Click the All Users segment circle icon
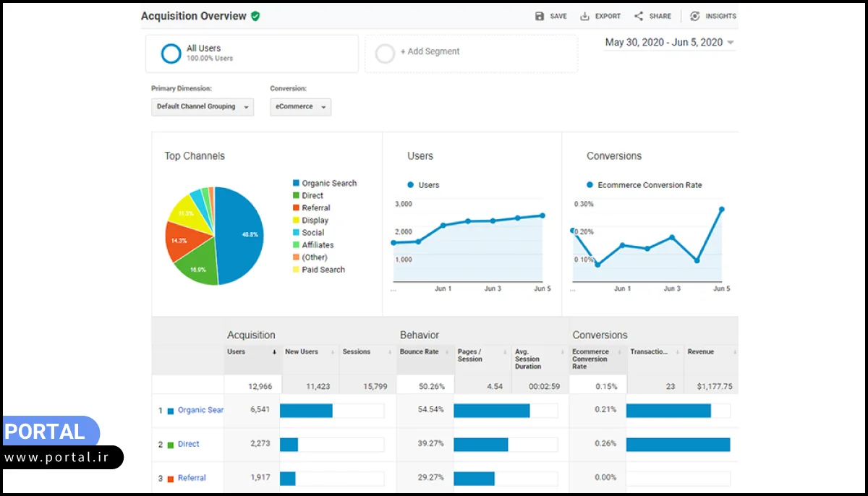This screenshot has height=496, width=868. [x=171, y=54]
